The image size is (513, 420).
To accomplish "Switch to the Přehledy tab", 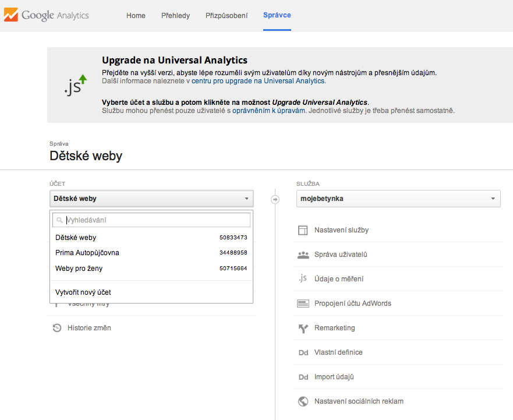I will point(175,15).
